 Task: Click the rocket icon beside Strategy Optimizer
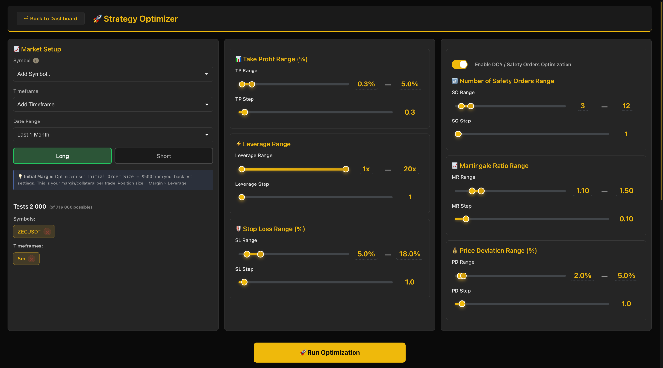97,19
